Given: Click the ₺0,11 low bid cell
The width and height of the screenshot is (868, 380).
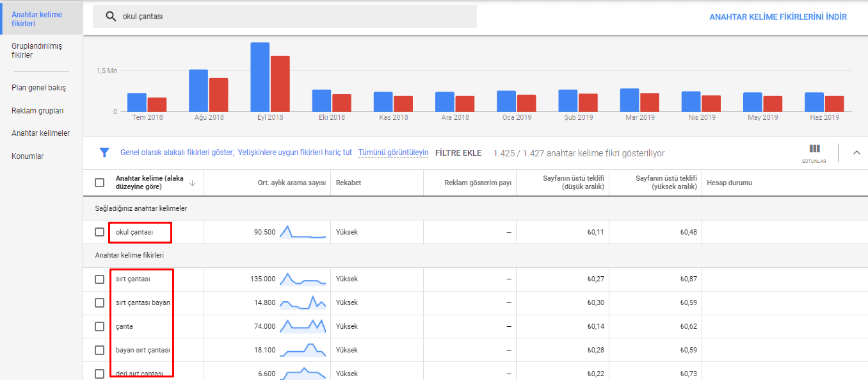Looking at the screenshot, I should [x=596, y=233].
